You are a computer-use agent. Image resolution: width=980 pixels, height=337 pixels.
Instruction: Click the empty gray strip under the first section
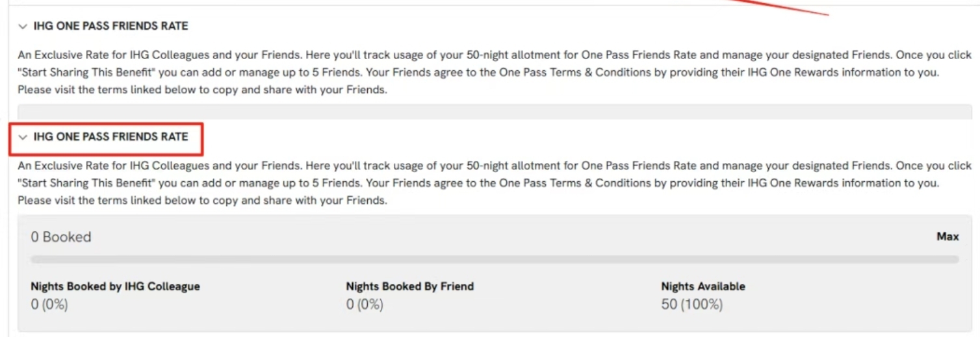[x=494, y=112]
